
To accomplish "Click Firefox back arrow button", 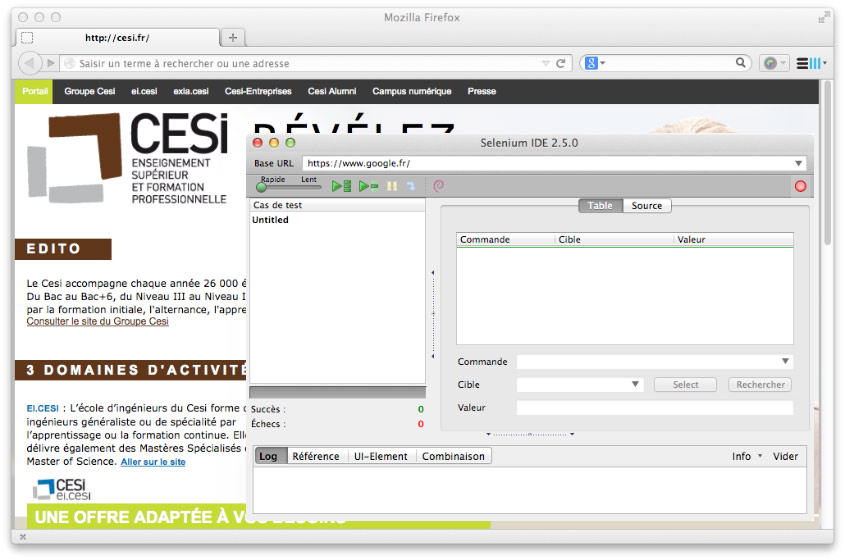I will click(x=30, y=63).
